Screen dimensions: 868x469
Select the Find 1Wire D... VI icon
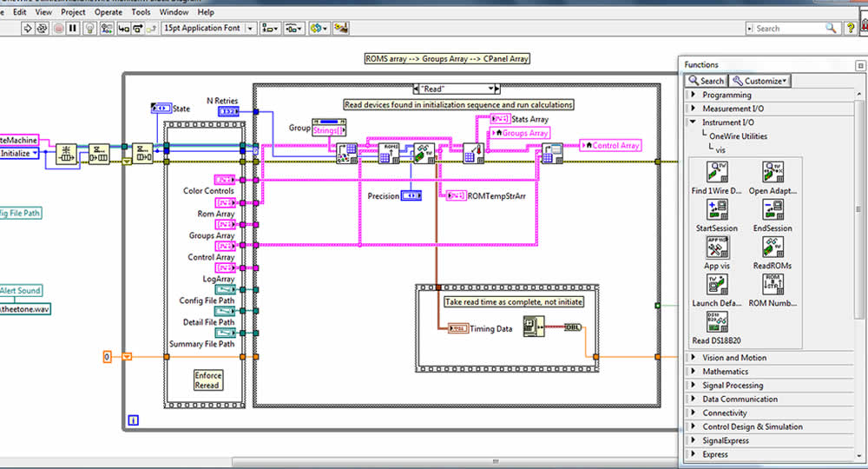(717, 172)
